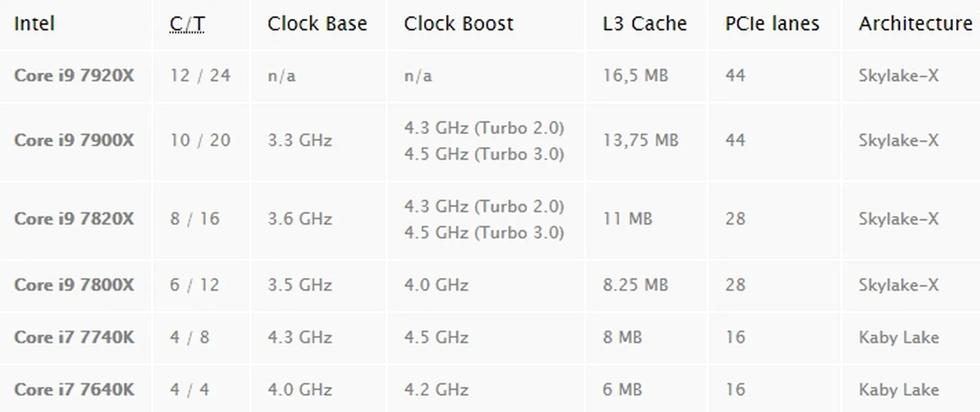
Task: Select the Intel column header
Action: click(34, 24)
